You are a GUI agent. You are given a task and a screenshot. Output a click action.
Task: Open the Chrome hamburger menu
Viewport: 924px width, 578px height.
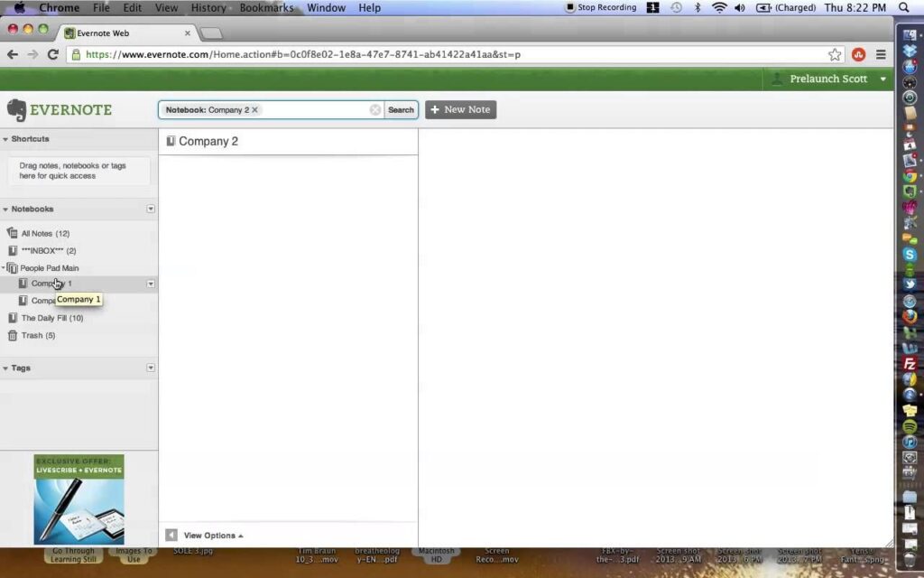(881, 54)
